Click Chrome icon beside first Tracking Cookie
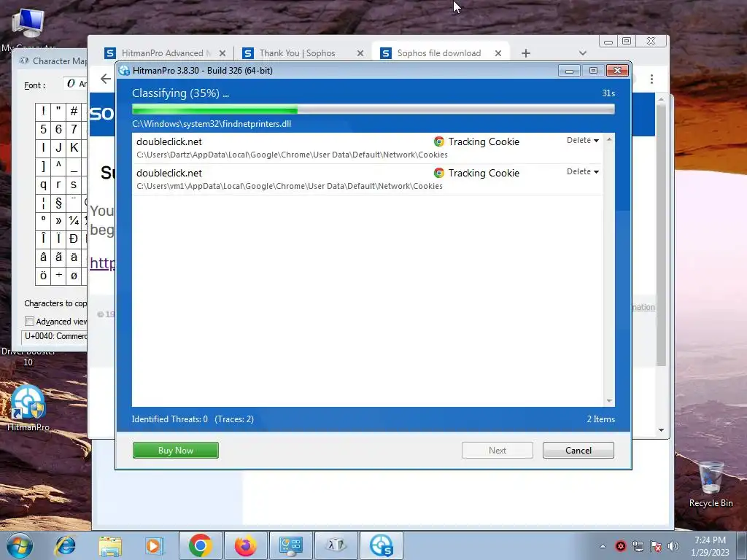The image size is (747, 560). [438, 141]
